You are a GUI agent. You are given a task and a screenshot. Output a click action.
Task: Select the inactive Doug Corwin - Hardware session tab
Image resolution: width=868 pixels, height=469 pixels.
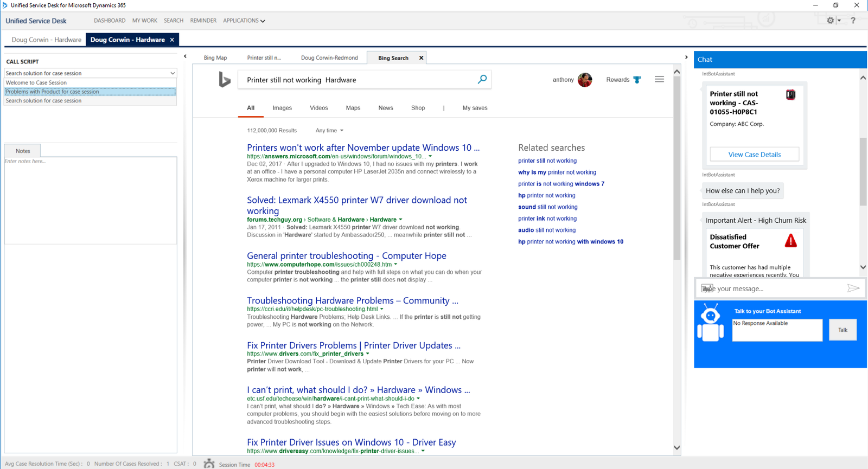click(x=46, y=40)
